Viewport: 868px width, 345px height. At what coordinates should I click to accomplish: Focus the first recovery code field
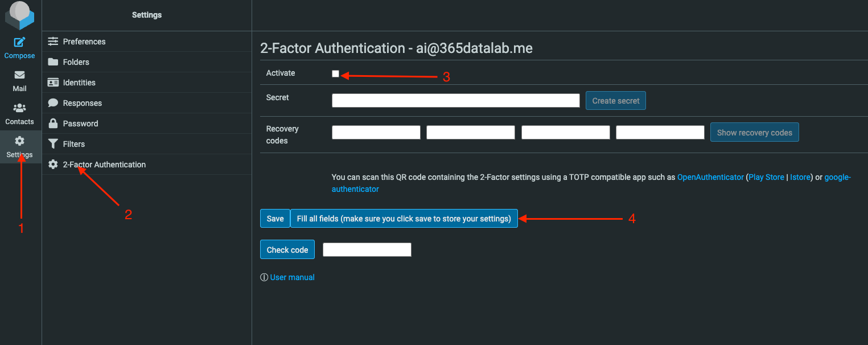click(x=376, y=133)
